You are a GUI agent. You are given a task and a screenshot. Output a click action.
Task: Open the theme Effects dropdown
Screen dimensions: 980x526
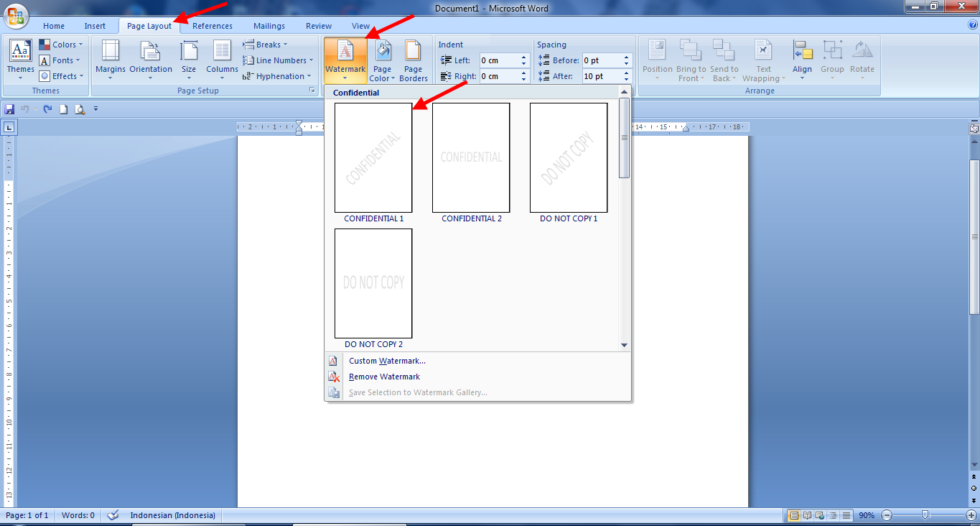[61, 76]
